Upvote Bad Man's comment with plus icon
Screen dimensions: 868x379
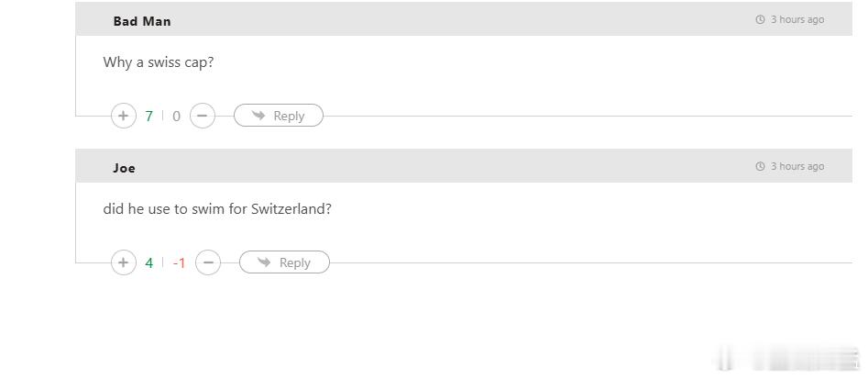point(124,116)
